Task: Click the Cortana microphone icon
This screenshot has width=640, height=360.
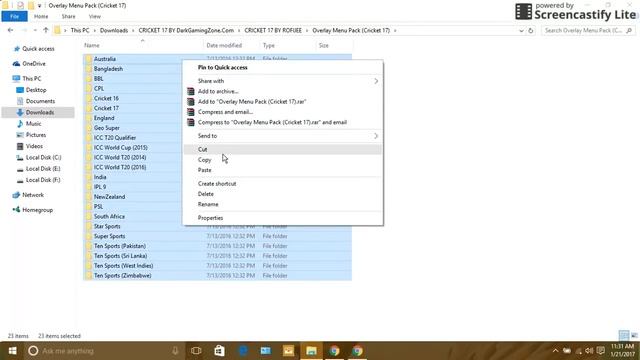Action: (x=175, y=351)
